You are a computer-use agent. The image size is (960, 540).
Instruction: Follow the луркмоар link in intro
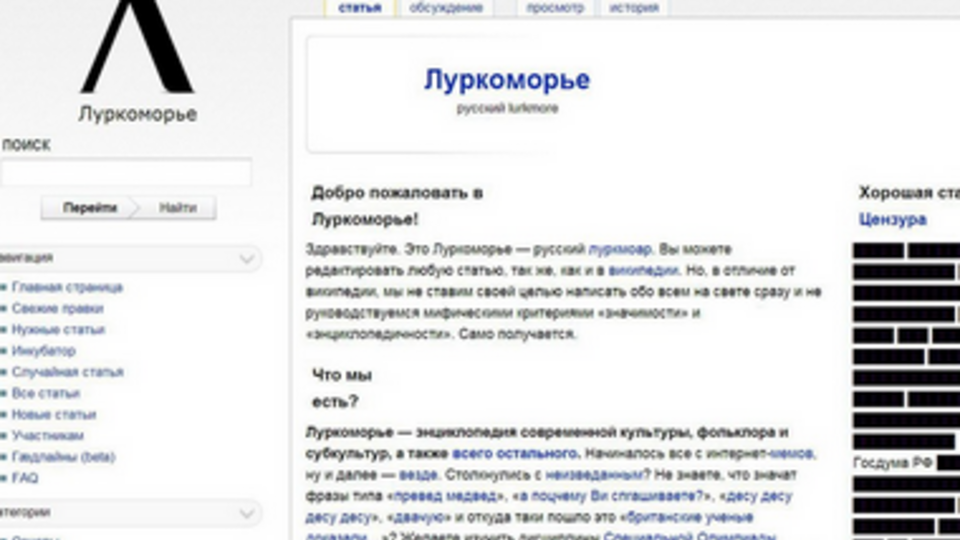[x=620, y=249]
